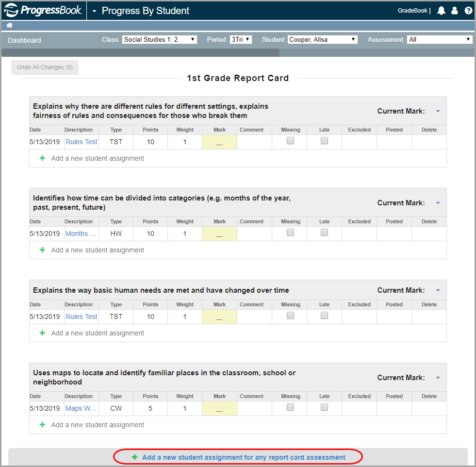Check Missing for Rules Test in human needs section
Image resolution: width=476 pixels, height=467 pixels.
pos(291,316)
